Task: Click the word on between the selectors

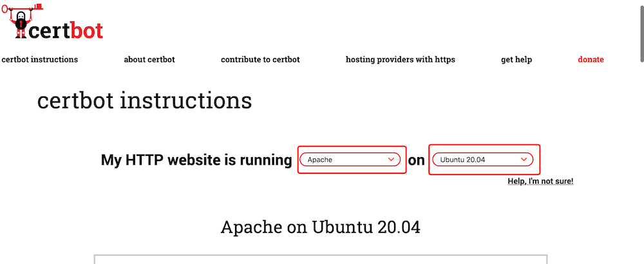Action: tap(417, 160)
